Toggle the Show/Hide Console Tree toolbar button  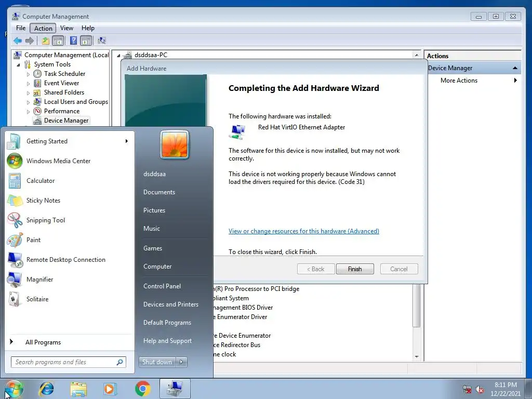[x=58, y=41]
